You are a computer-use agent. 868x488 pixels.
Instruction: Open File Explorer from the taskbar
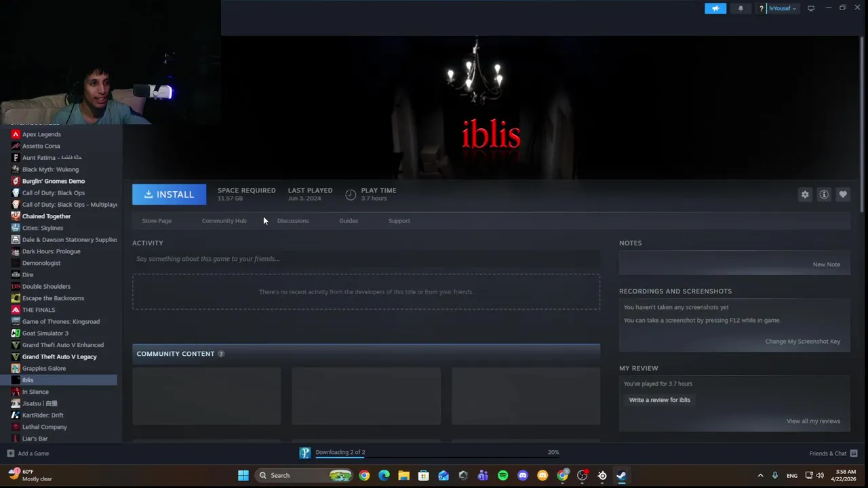coord(403,475)
